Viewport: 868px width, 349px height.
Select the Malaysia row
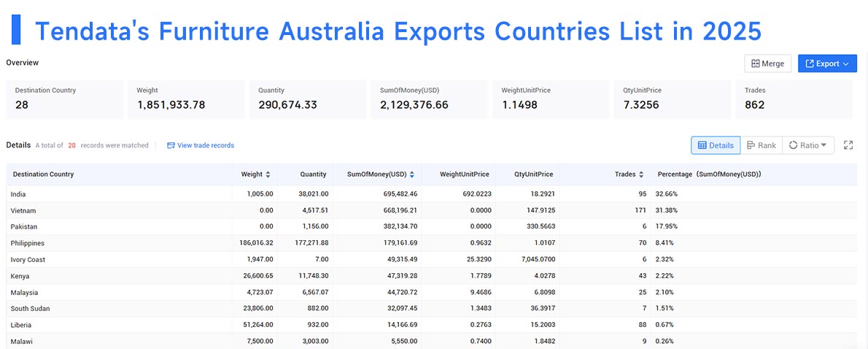point(432,292)
